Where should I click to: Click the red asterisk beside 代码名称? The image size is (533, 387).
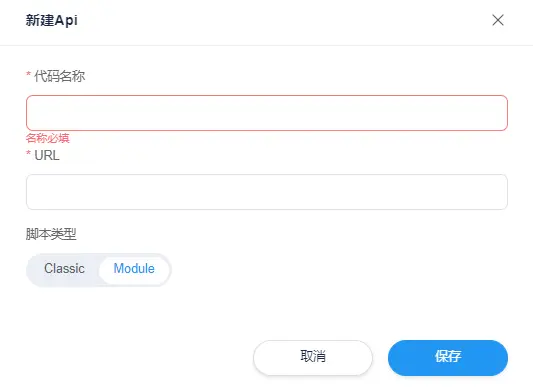[29, 74]
